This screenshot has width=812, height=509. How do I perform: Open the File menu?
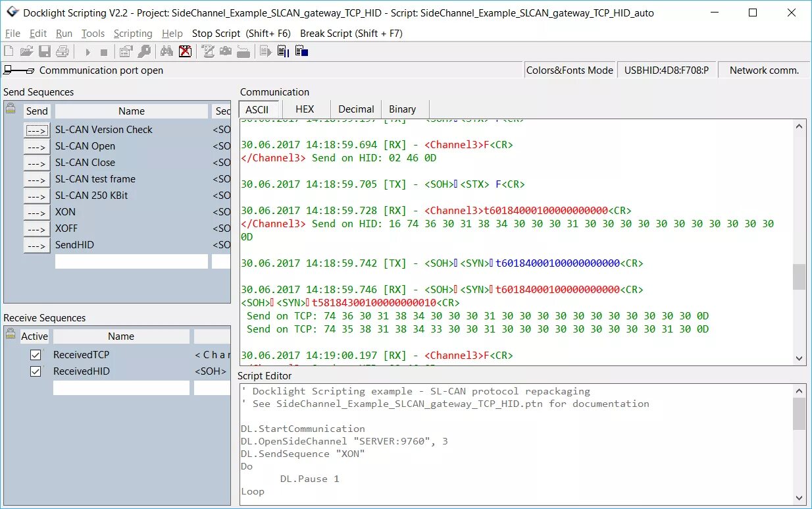point(13,34)
